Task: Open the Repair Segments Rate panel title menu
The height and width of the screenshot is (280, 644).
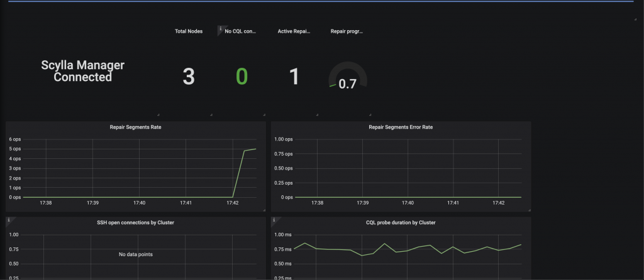Action: [136, 127]
